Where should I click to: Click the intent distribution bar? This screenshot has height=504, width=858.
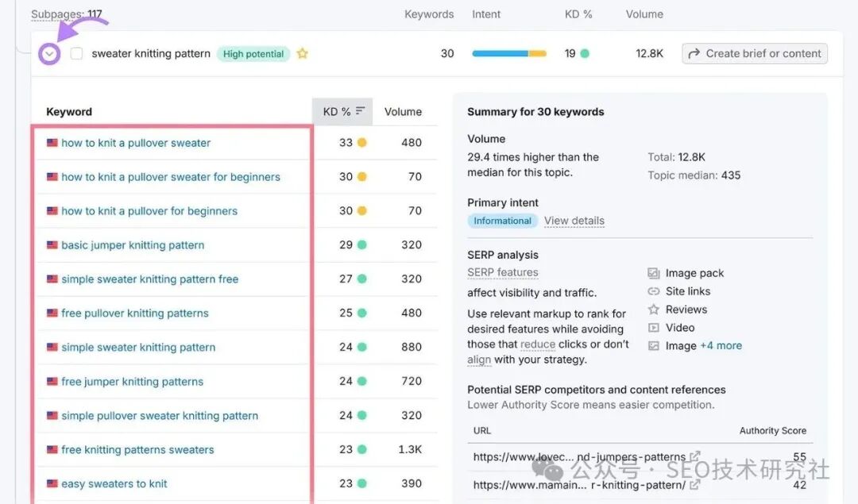pyautogui.click(x=509, y=53)
